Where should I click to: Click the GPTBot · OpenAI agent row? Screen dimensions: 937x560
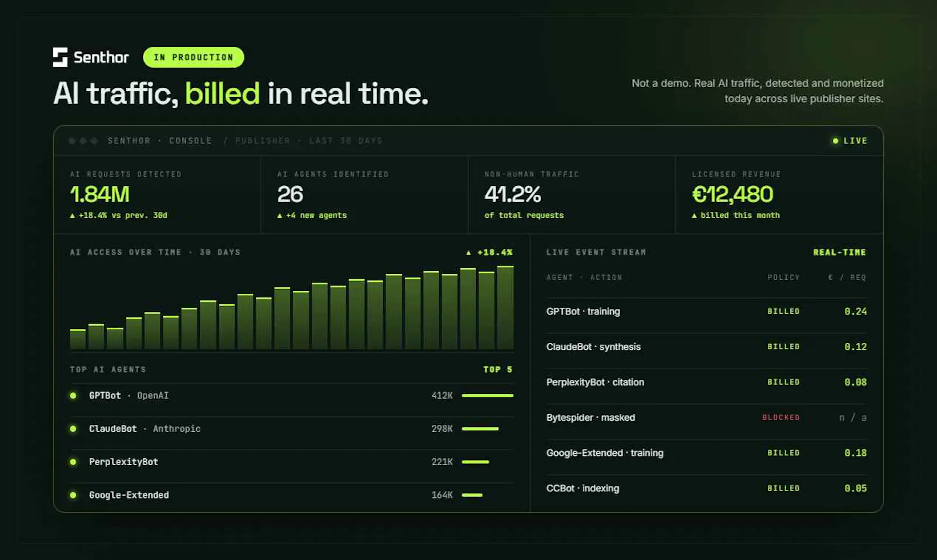coord(292,396)
